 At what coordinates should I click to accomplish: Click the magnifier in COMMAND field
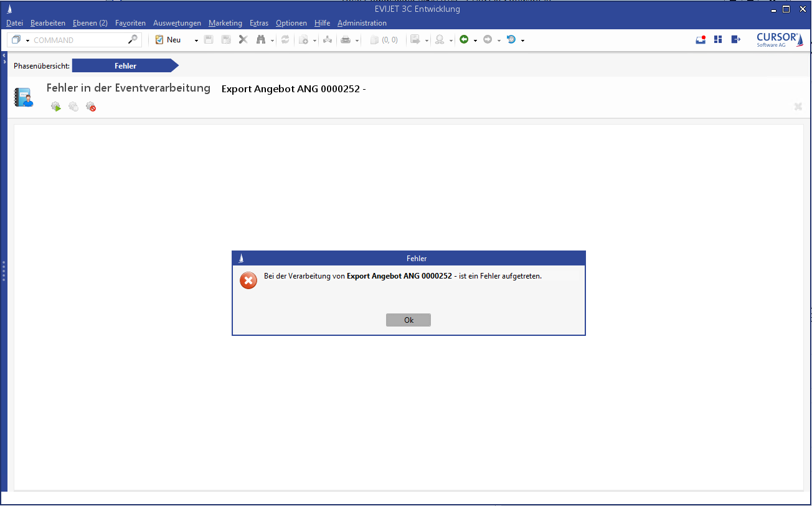(x=133, y=40)
